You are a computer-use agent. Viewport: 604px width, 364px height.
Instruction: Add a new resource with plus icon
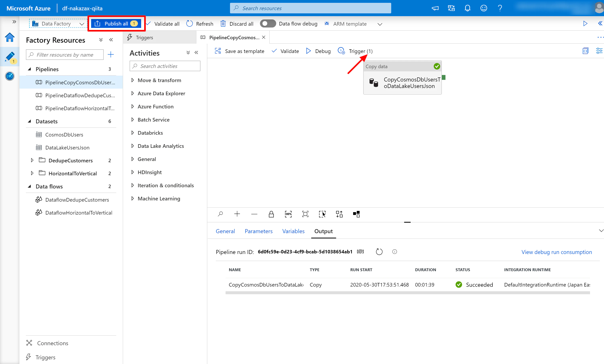pos(111,54)
